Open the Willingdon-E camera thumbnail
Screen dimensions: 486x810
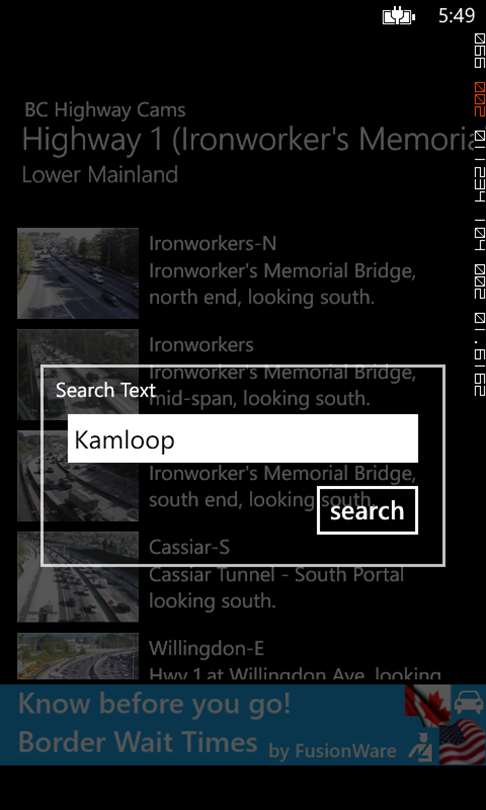point(78,656)
